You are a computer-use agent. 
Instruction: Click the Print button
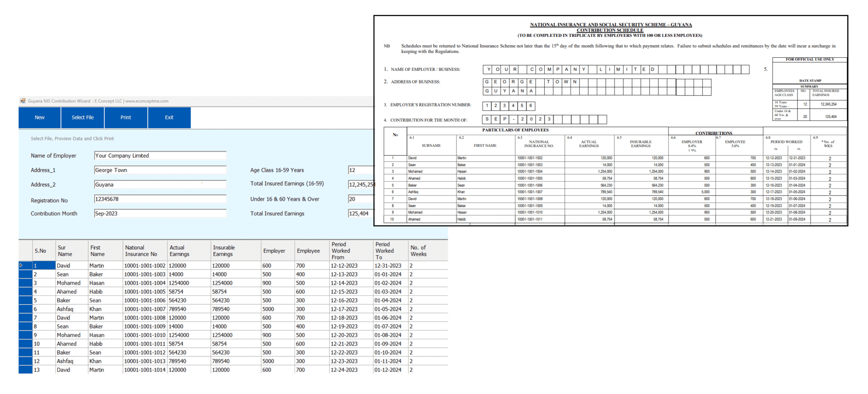tap(126, 117)
